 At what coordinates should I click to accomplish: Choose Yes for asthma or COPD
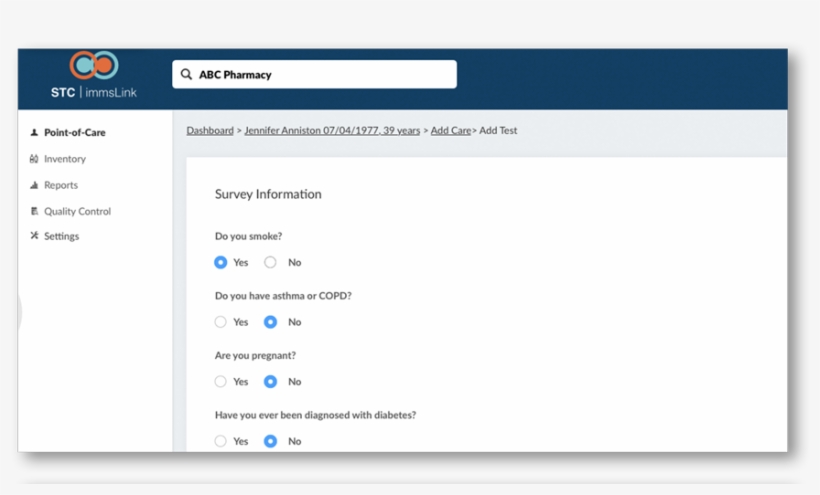(220, 321)
